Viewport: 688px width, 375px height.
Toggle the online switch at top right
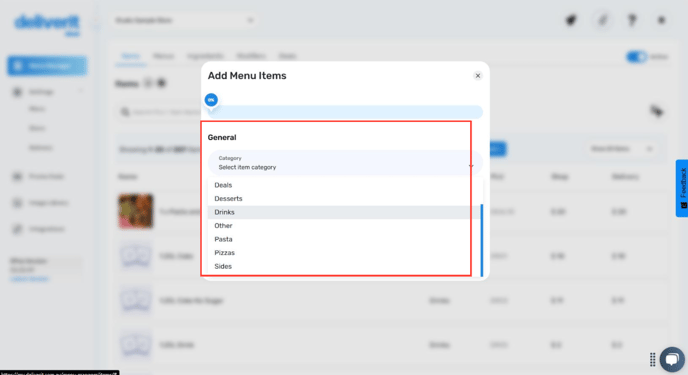(x=636, y=57)
